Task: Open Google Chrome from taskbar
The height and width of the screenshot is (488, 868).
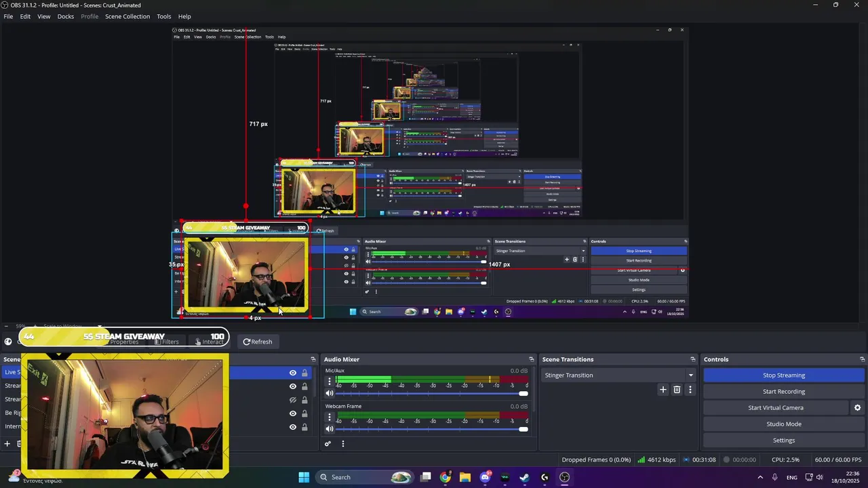Action: 446,477
